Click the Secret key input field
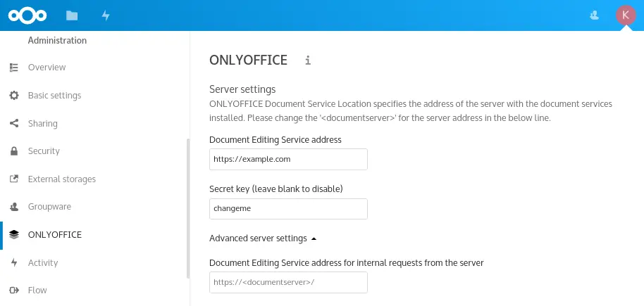Image resolution: width=644 pixels, height=306 pixels. [288, 209]
